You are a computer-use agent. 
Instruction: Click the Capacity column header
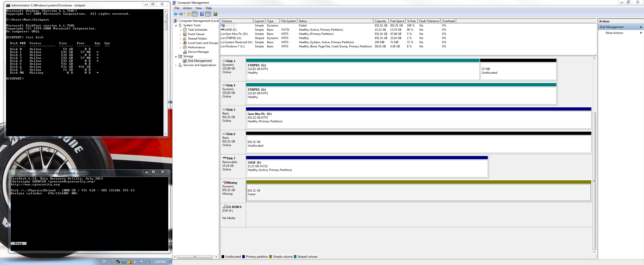380,21
